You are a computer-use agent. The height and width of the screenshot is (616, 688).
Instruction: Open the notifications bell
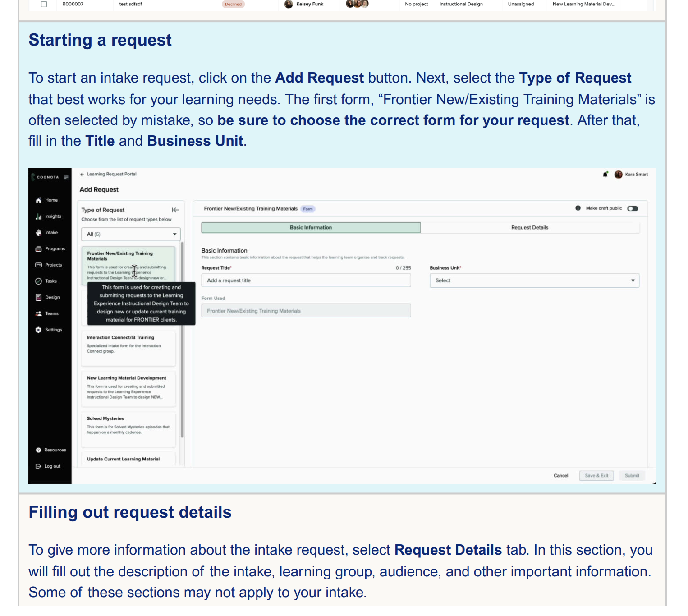[x=605, y=175]
